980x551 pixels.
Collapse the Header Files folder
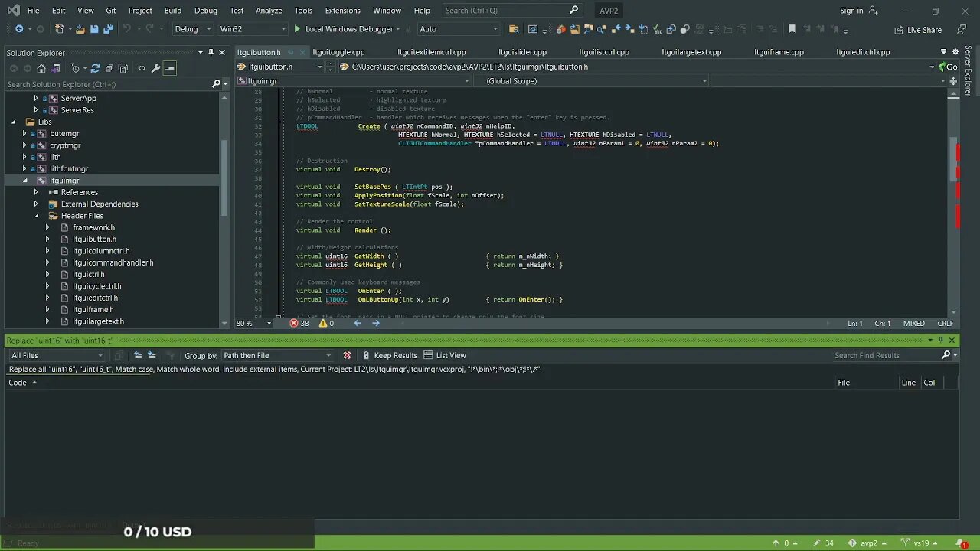(x=36, y=216)
